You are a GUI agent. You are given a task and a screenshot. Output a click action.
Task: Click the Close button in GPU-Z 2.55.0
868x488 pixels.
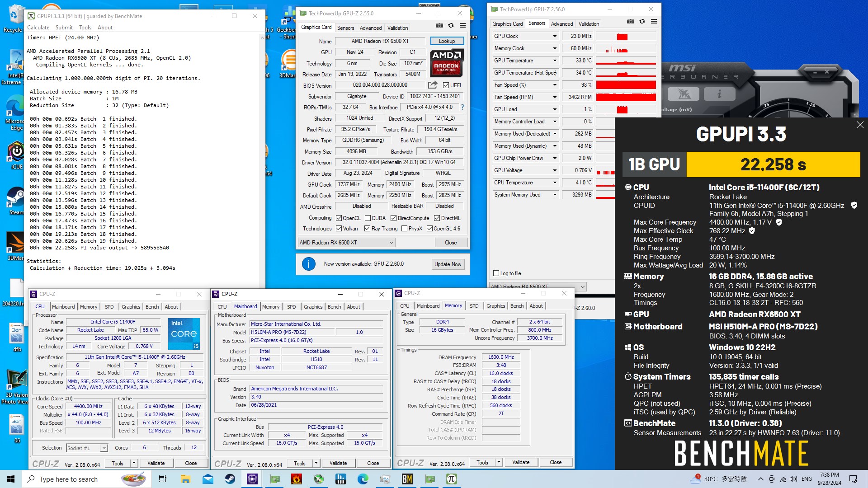pyautogui.click(x=451, y=243)
